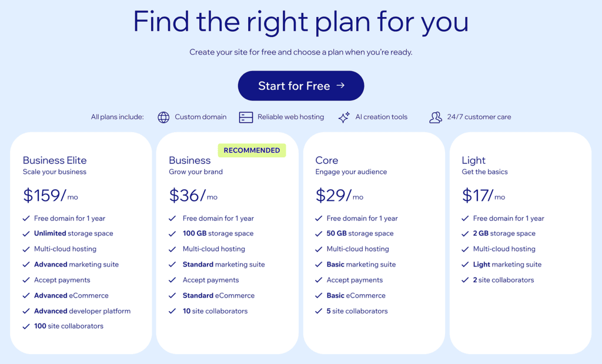Click the arrow inside Start for Free
602x364 pixels.
point(340,86)
